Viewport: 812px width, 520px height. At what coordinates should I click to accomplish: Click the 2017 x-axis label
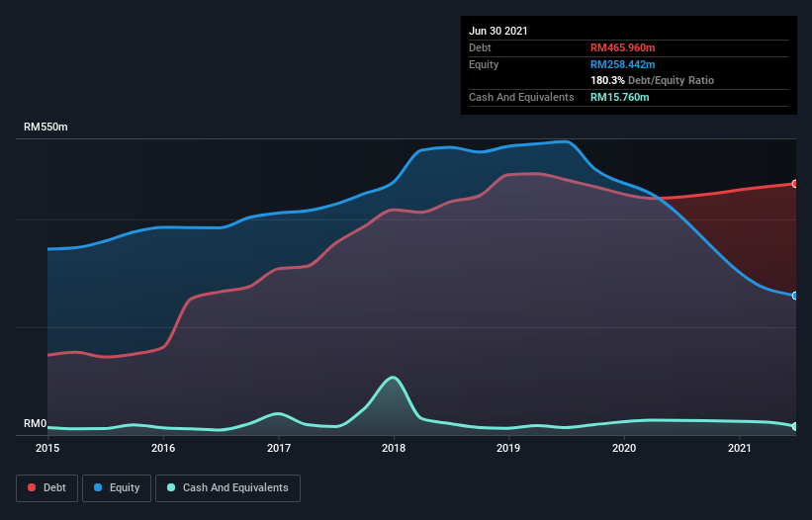(279, 448)
